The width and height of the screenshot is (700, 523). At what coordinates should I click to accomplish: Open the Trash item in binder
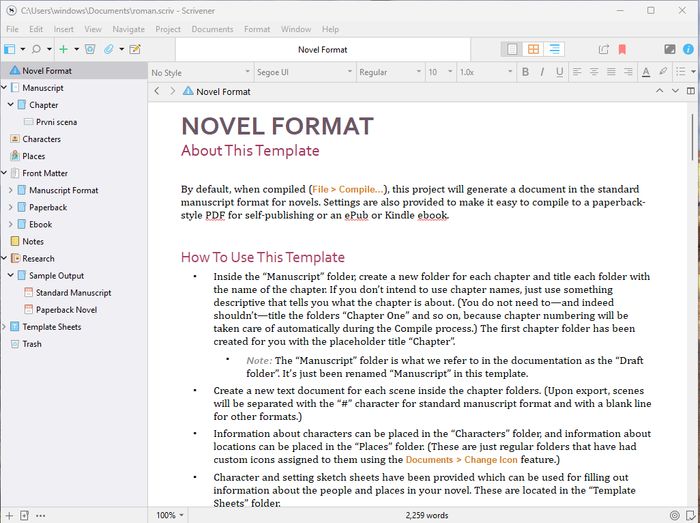click(x=32, y=344)
